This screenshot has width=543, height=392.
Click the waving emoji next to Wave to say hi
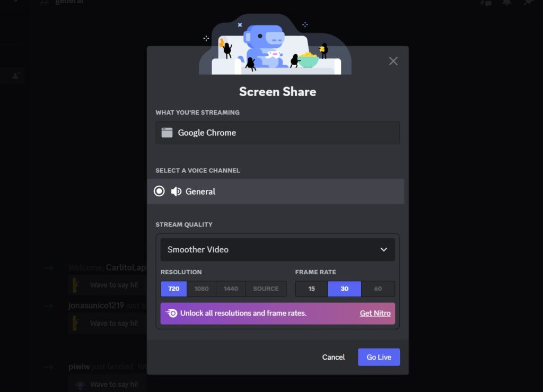[74, 284]
